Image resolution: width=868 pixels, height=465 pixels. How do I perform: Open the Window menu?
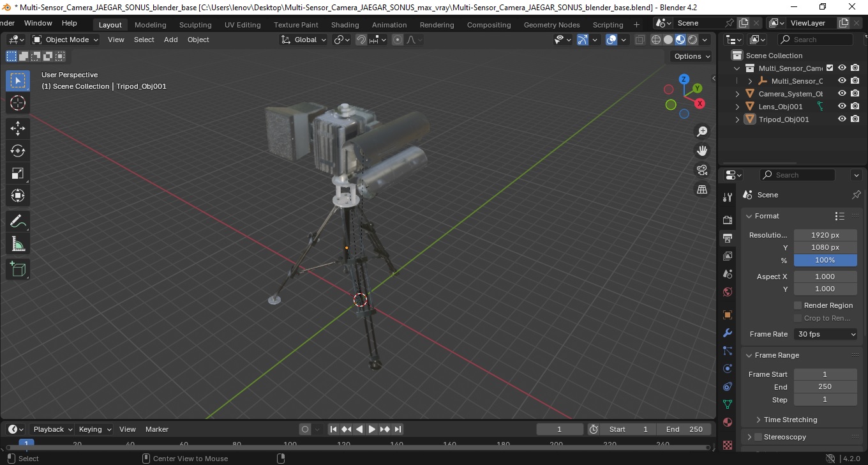point(38,23)
